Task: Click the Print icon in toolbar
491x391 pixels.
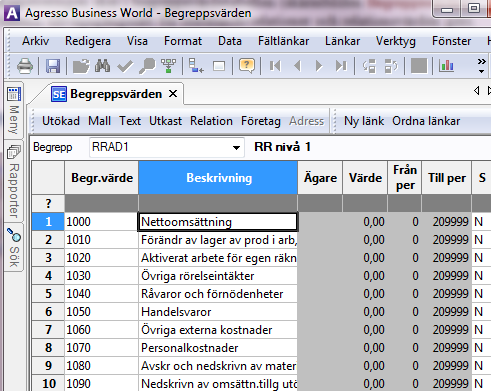Action: (25, 66)
